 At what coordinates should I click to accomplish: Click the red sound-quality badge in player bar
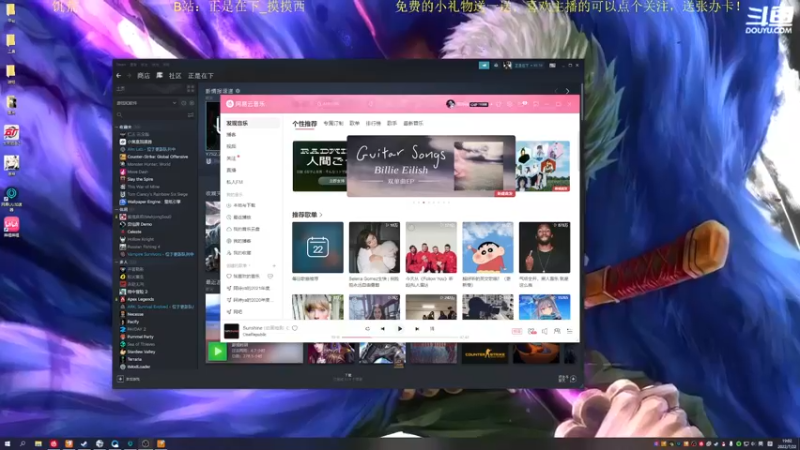517,331
